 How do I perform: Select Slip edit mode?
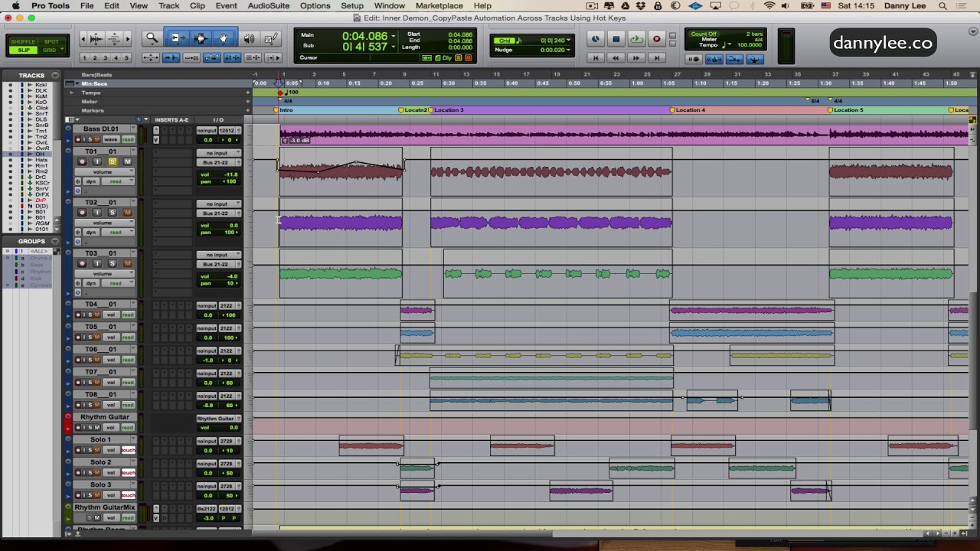(x=23, y=50)
